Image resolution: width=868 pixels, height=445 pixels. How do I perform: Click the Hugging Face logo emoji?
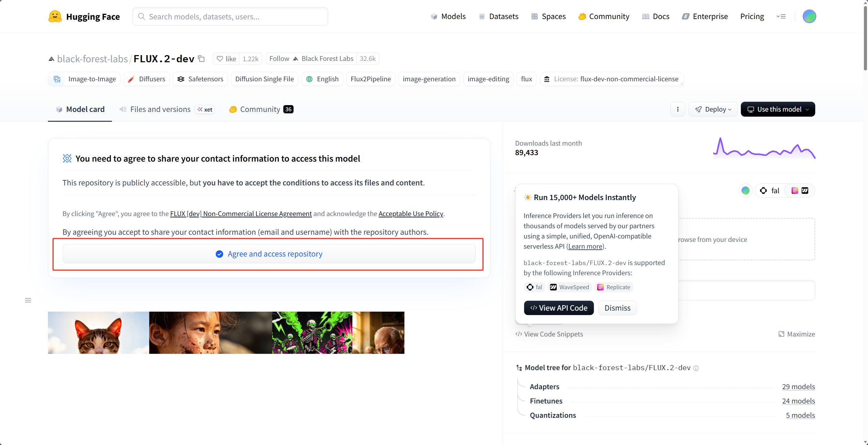coord(55,16)
